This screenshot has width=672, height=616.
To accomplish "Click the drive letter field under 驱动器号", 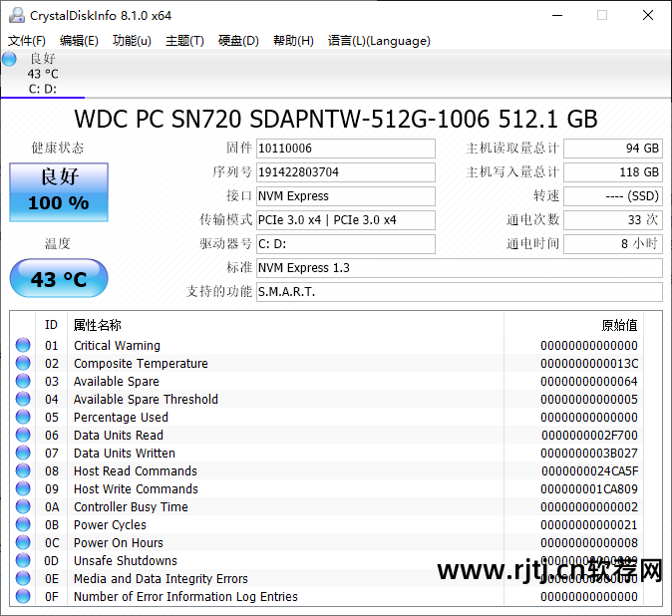I will 345,244.
